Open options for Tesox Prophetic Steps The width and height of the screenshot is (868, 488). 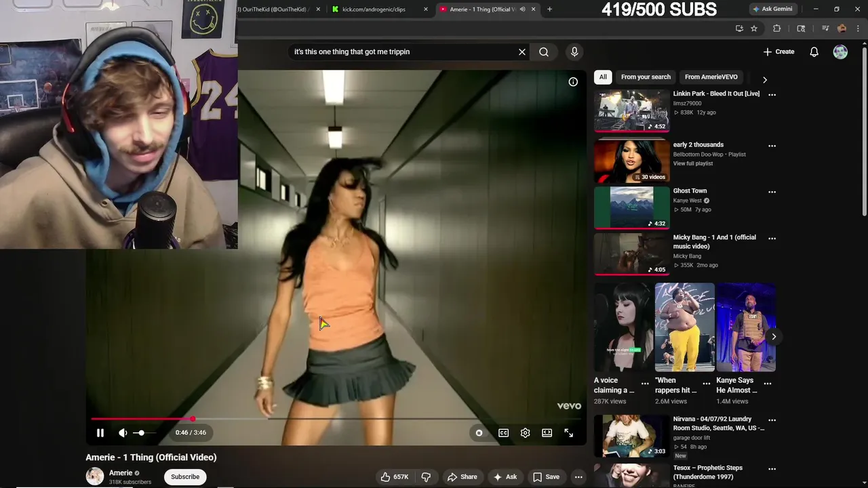pos(772,468)
